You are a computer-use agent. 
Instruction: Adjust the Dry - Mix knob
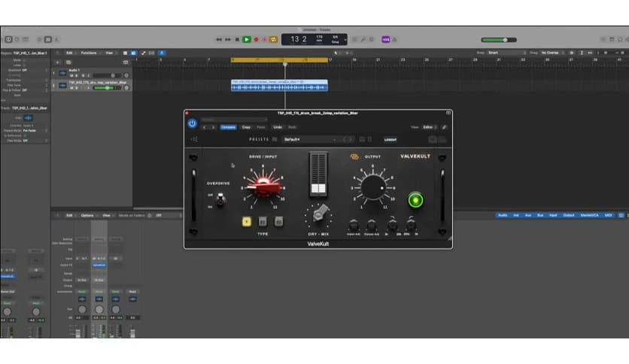pyautogui.click(x=318, y=214)
